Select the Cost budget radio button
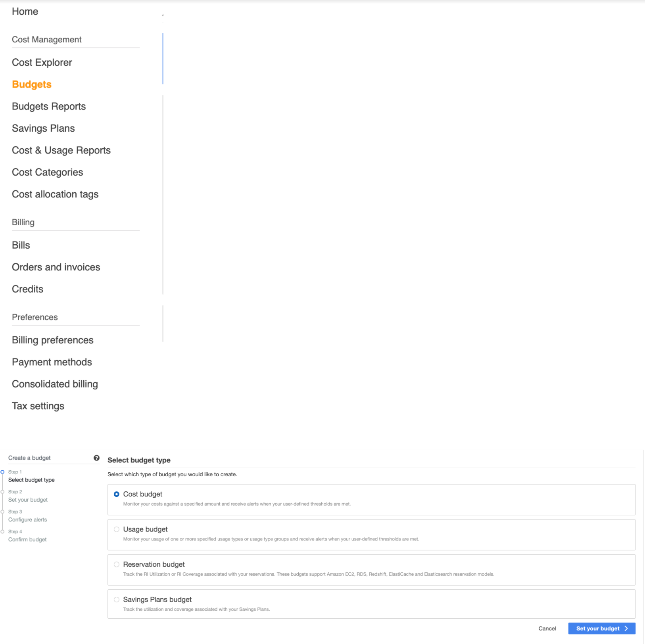The image size is (645, 644). click(x=117, y=494)
